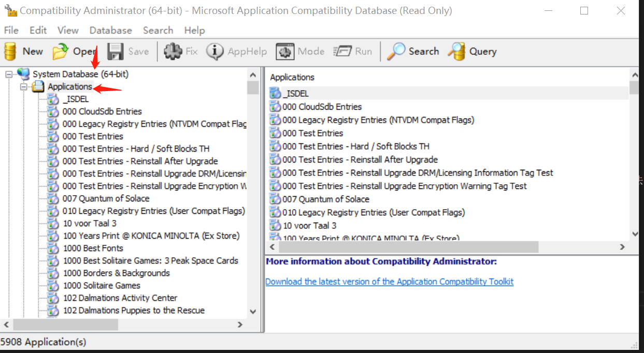The image size is (644, 353).
Task: Select 1000 Best Solitaire Games: 3 Peak Space Cards
Action: click(x=151, y=260)
